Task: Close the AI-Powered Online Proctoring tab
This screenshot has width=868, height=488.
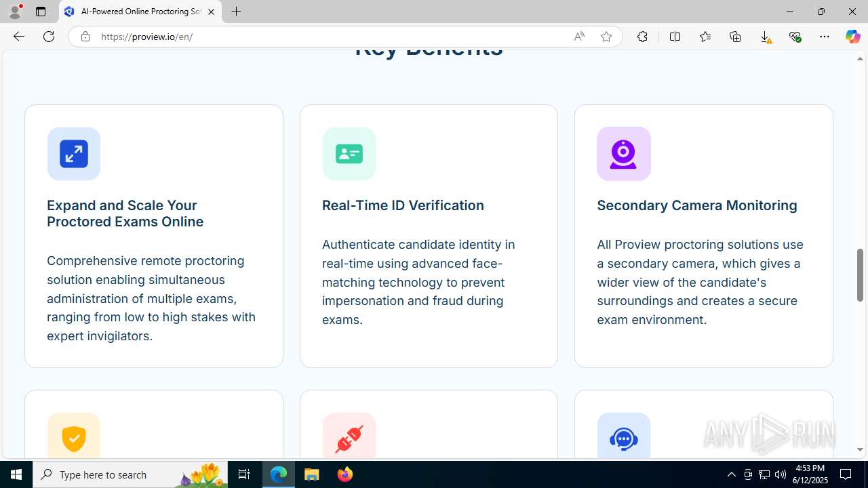Action: point(211,12)
